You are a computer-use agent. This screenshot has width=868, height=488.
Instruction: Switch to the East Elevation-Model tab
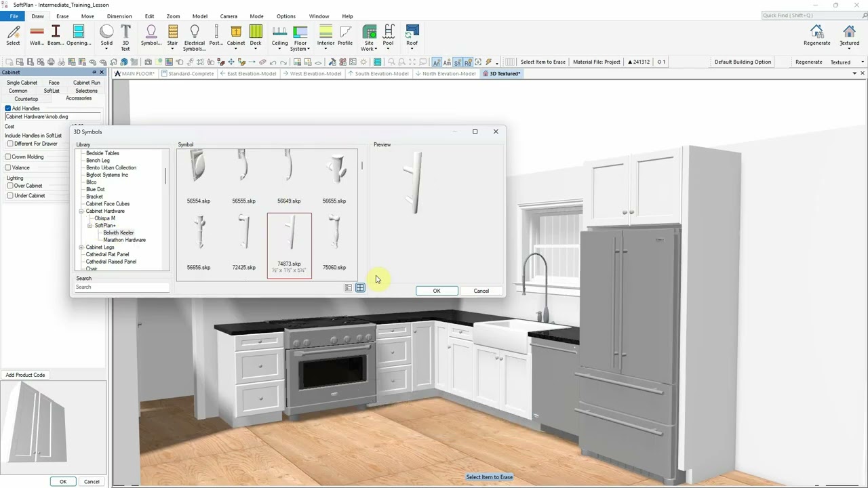click(x=248, y=74)
